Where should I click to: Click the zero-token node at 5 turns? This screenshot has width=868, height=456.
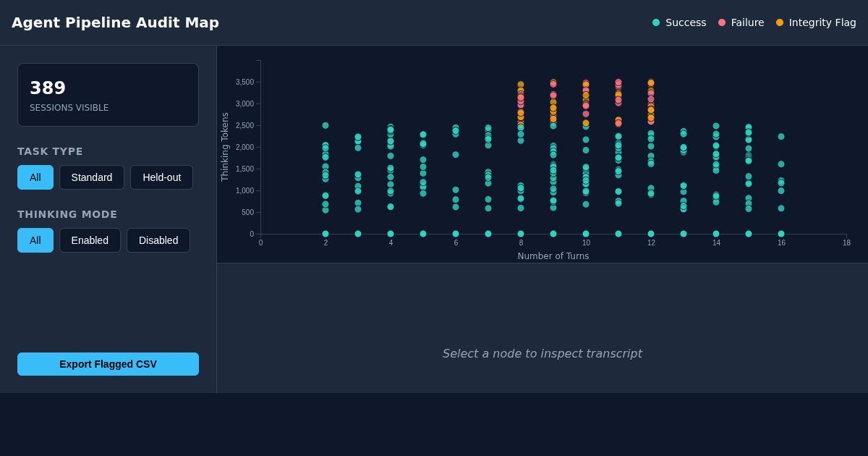coord(423,234)
